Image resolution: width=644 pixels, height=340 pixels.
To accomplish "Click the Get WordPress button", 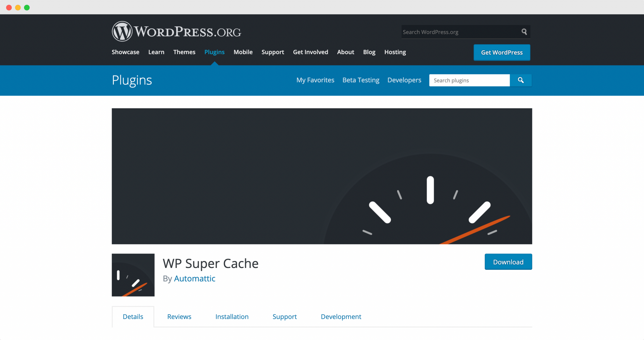I will click(502, 52).
